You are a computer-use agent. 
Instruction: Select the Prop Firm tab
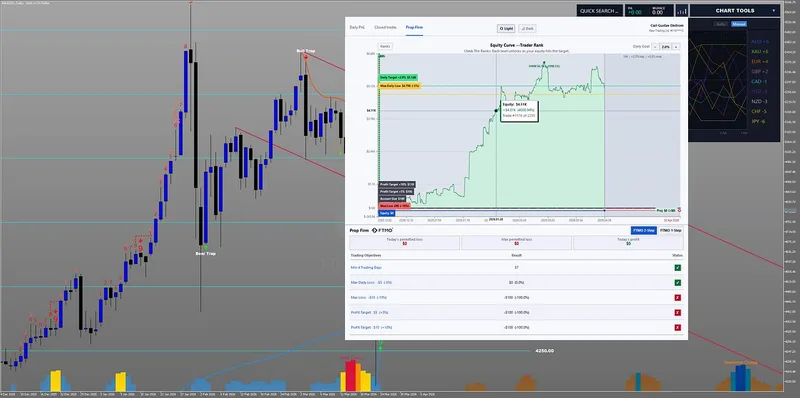[414, 27]
